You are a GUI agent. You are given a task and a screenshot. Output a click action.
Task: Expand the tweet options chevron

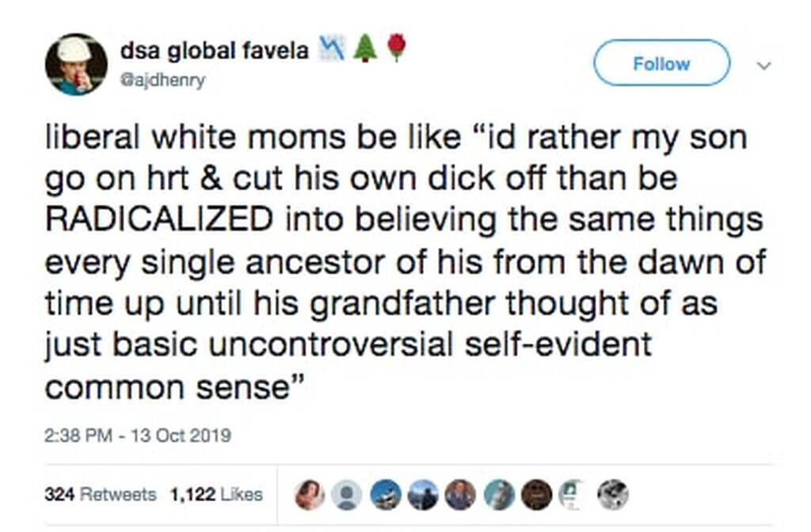click(x=764, y=66)
